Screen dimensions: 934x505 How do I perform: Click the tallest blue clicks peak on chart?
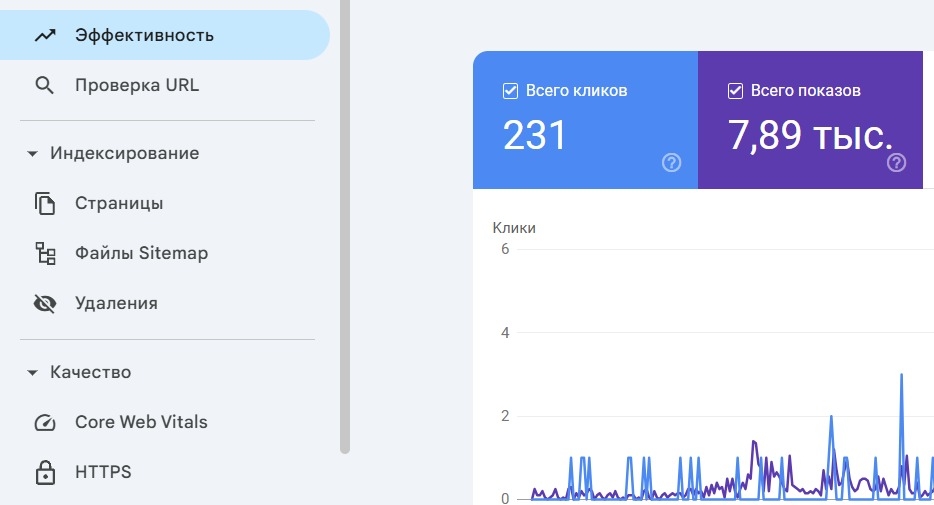(x=901, y=375)
